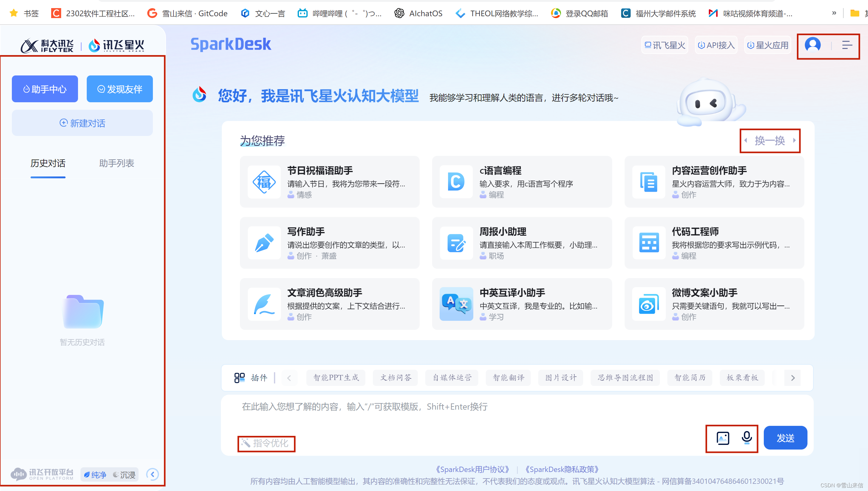Open the AIchatOS bookmark
The height and width of the screenshot is (491, 868).
coord(418,13)
